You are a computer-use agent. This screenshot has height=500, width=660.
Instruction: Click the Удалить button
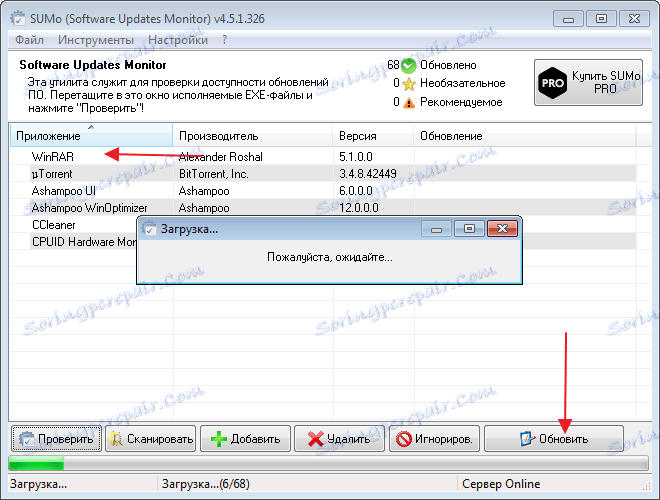point(339,439)
